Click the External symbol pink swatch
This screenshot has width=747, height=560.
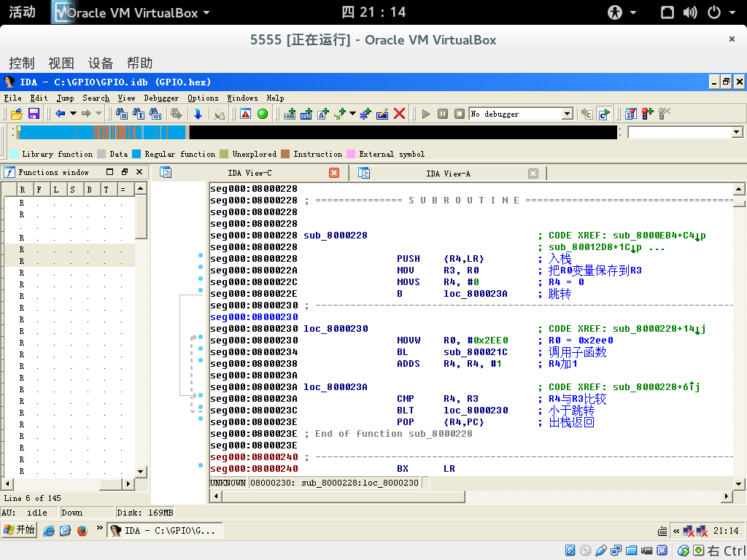pos(351,154)
